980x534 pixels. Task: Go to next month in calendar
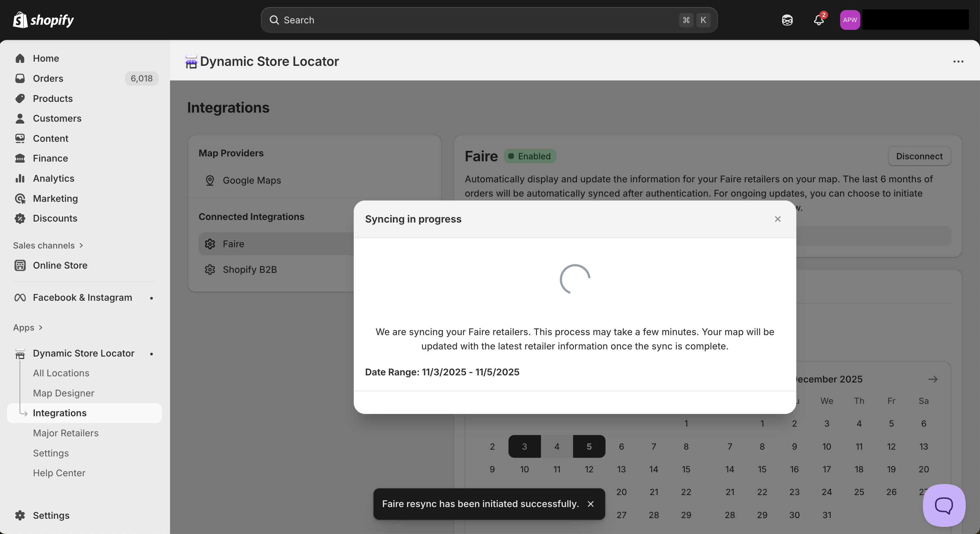point(932,379)
